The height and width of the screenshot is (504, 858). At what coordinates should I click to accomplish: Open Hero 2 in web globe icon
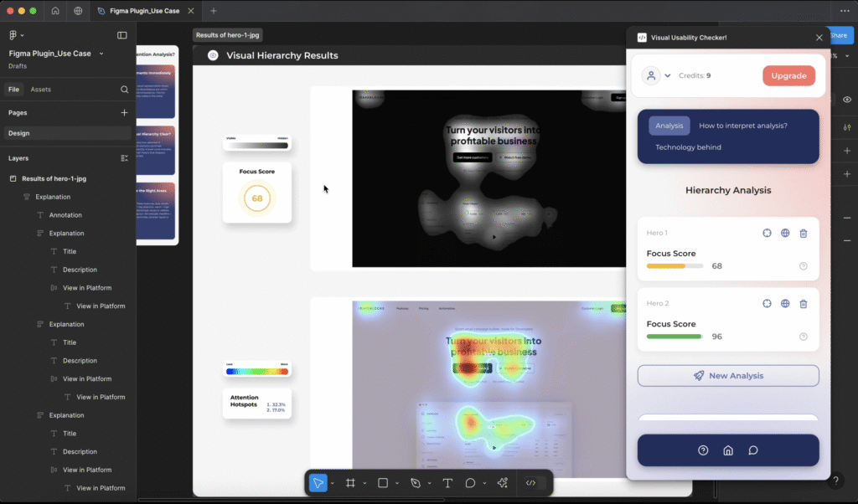pyautogui.click(x=785, y=303)
